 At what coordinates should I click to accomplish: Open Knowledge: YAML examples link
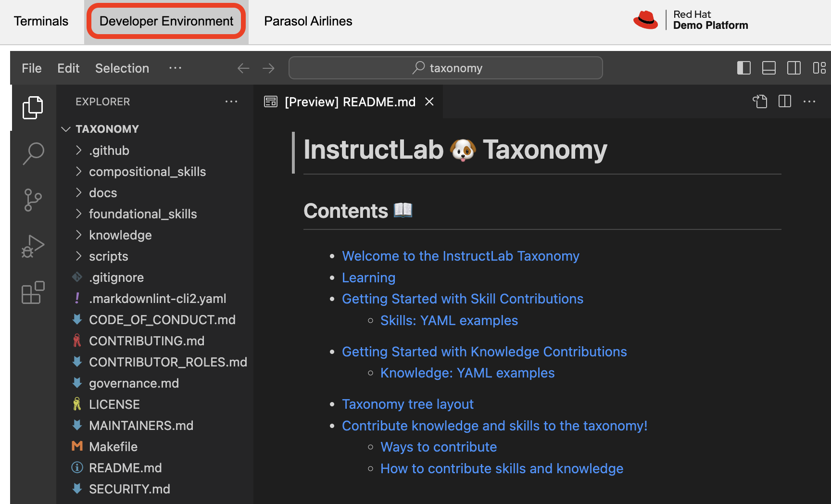click(x=467, y=373)
